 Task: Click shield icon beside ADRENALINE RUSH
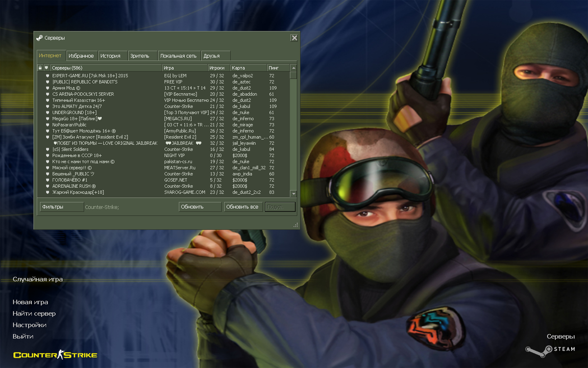pyautogui.click(x=48, y=186)
